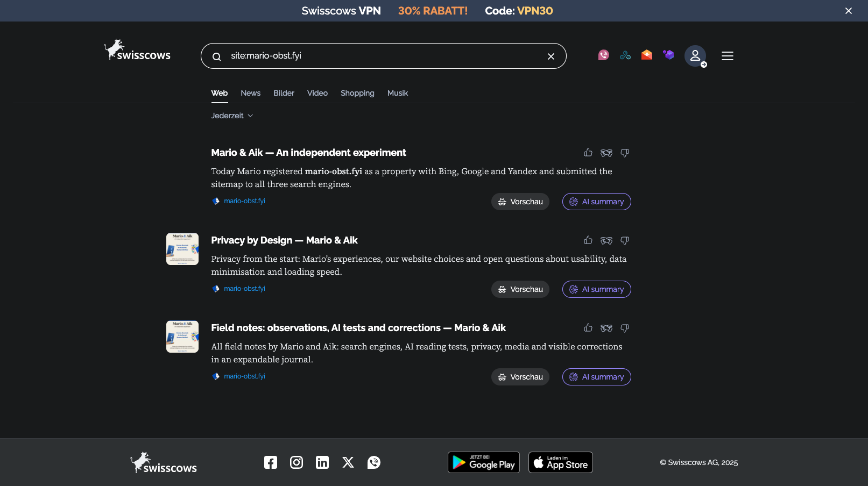
Task: Close the VPN promo banner
Action: click(849, 11)
